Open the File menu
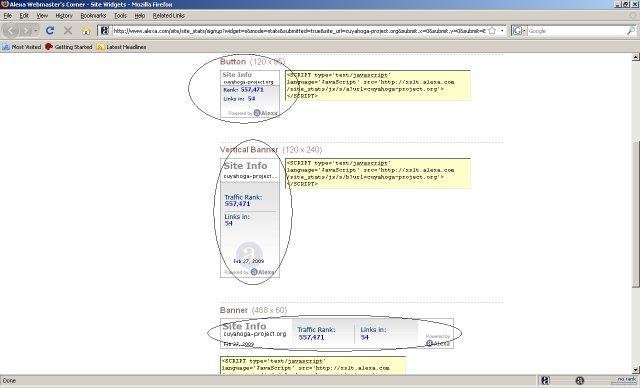 click(x=8, y=16)
